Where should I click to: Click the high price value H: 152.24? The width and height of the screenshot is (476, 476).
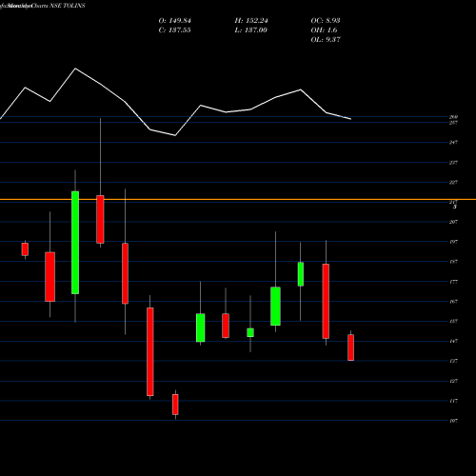point(251,21)
